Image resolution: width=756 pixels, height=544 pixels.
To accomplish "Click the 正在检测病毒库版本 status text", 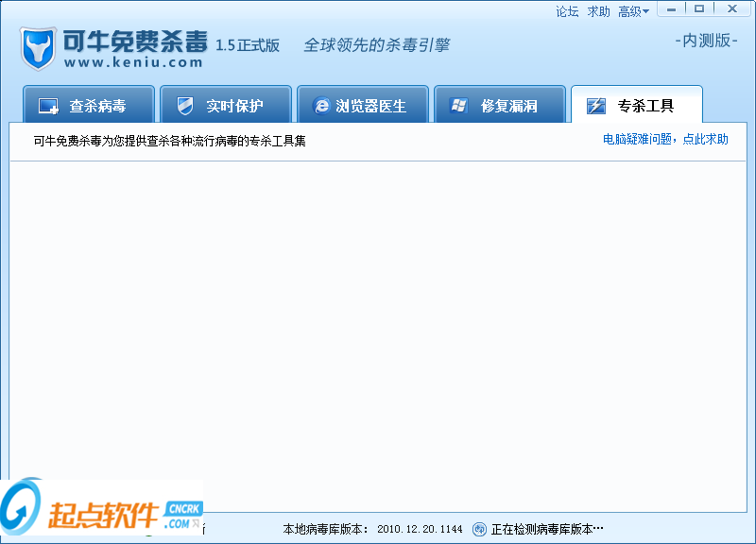I will coord(547,529).
